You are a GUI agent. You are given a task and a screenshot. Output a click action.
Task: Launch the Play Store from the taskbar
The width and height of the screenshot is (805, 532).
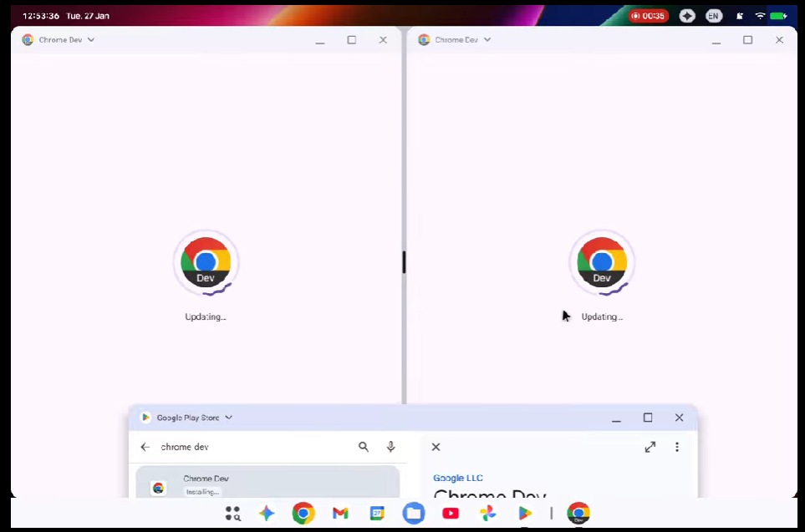pos(525,513)
